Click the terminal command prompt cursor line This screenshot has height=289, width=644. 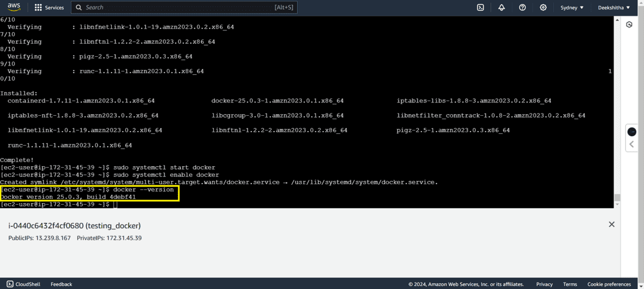pyautogui.click(x=59, y=204)
